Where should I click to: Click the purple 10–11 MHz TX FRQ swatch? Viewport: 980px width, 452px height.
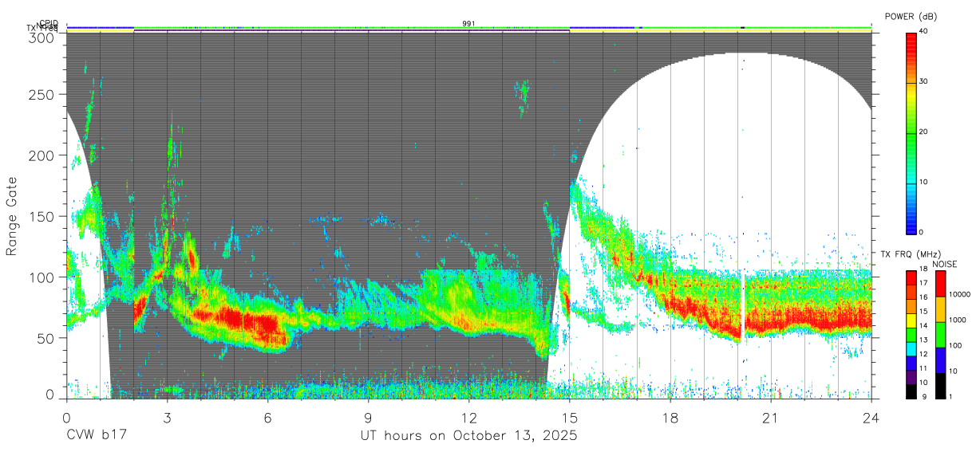[x=911, y=377]
